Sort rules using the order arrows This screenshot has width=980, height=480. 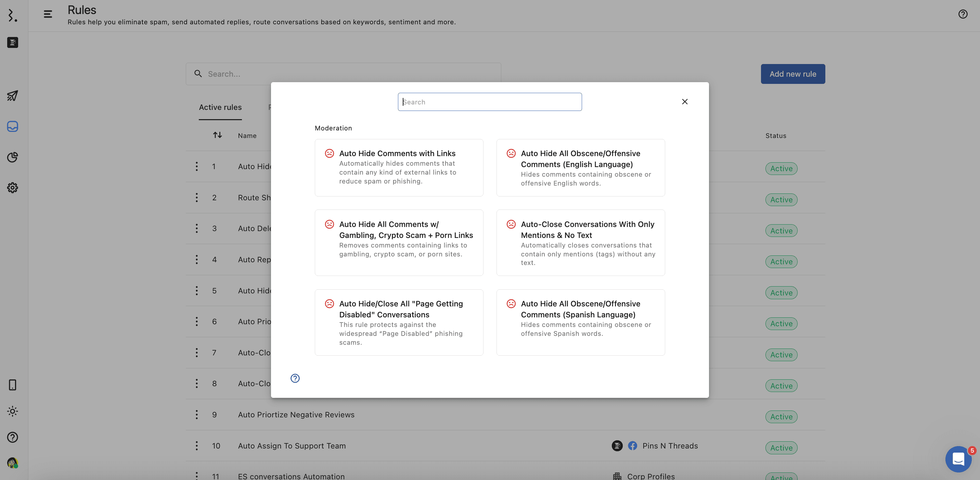(x=217, y=135)
